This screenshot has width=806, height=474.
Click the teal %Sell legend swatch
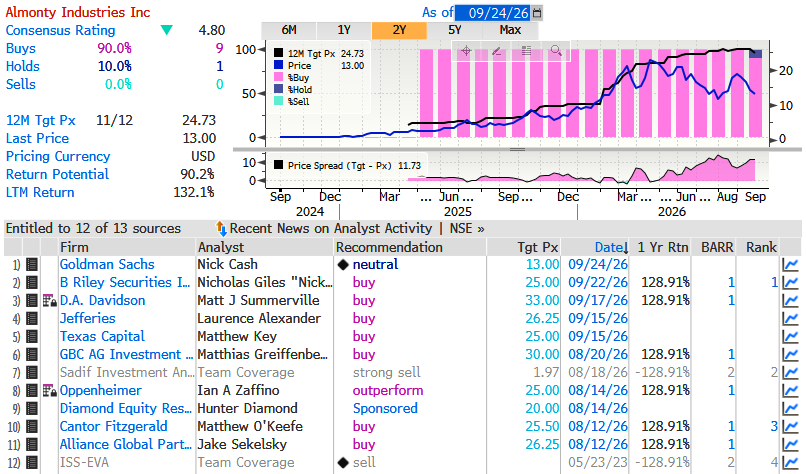coord(279,101)
